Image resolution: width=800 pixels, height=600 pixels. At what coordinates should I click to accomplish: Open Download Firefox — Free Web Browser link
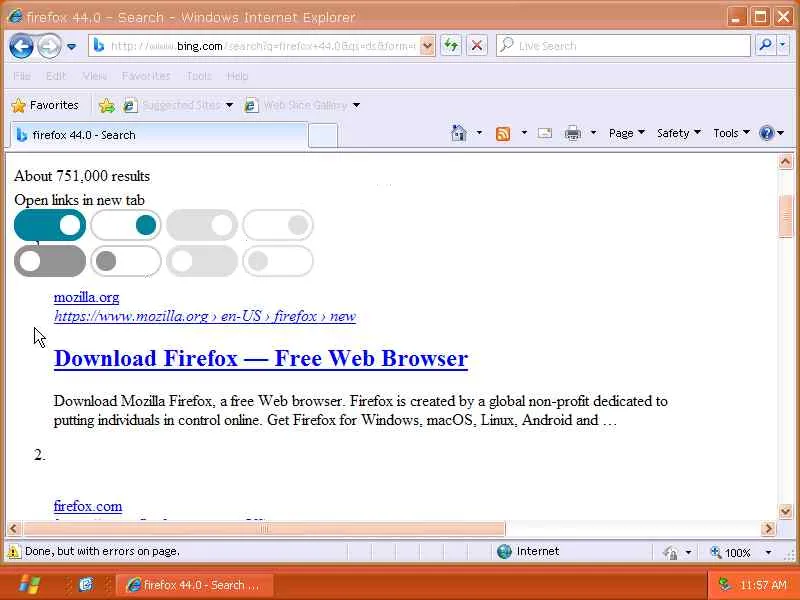coord(261,359)
